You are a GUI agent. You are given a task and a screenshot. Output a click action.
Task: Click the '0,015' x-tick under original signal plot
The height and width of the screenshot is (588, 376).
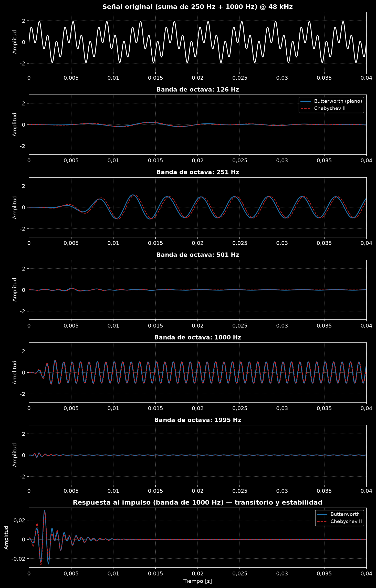point(155,78)
